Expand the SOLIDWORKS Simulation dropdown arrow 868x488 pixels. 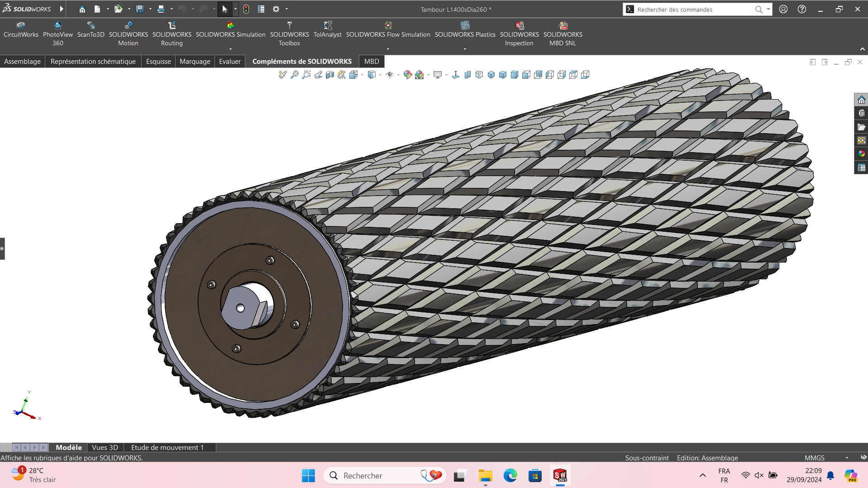[230, 49]
